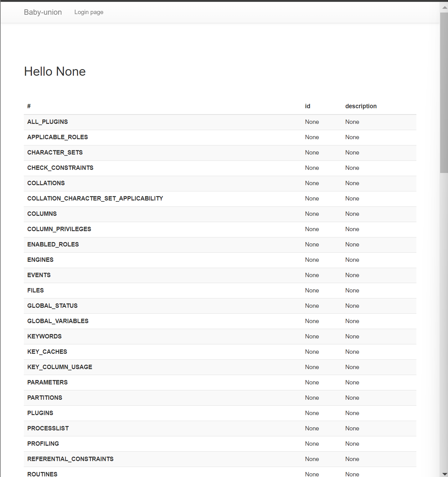The image size is (448, 477).
Task: Select the COLLATIONS row name
Action: [46, 183]
